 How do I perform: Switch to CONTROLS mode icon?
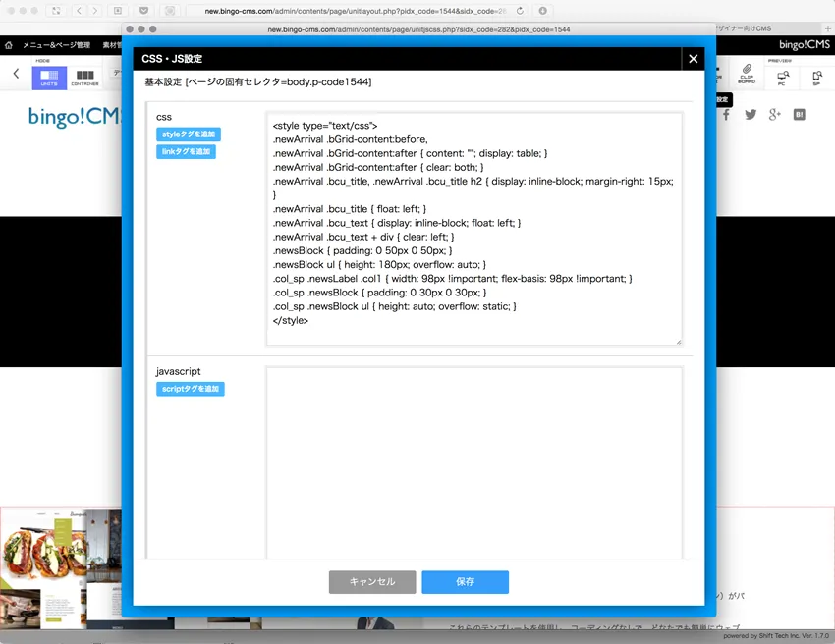point(85,78)
